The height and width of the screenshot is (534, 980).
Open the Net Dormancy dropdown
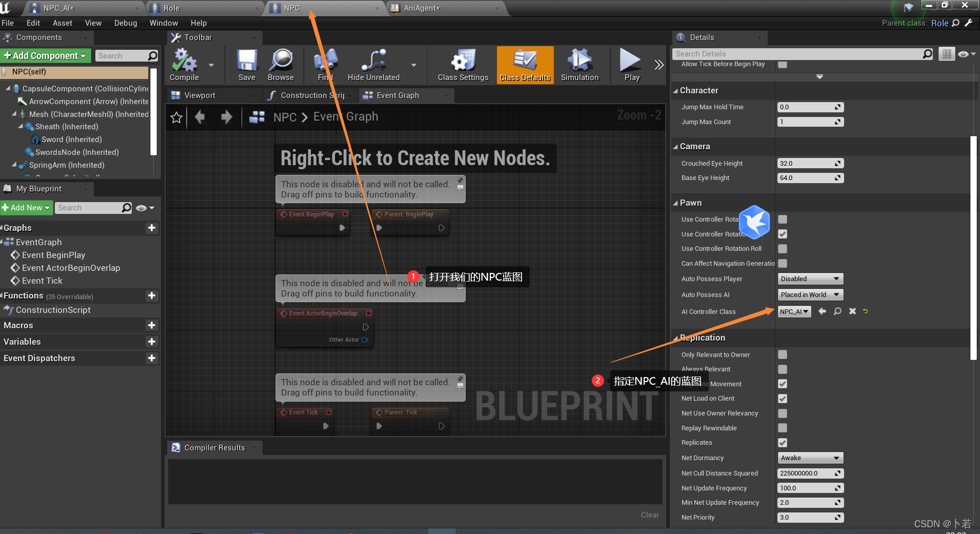(x=810, y=458)
